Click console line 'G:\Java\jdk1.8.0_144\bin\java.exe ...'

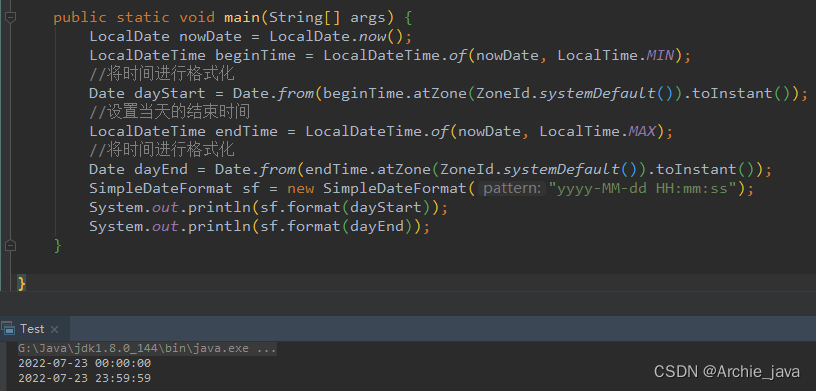pos(147,348)
